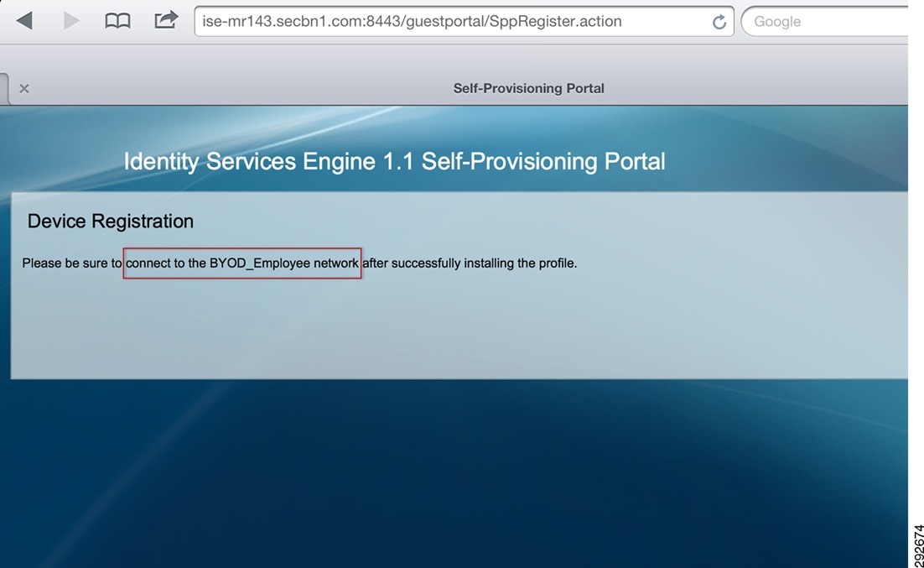Click the Google search field
924x568 pixels.
point(825,21)
